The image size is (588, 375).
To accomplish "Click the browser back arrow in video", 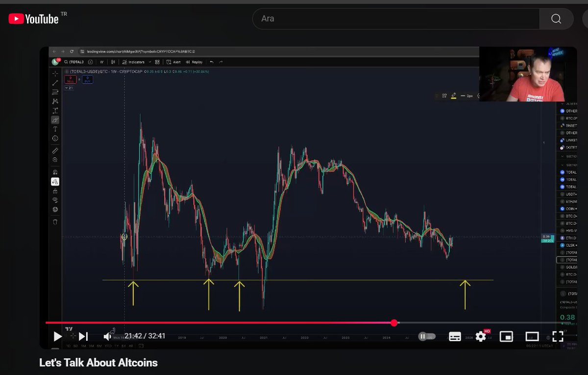I will (x=54, y=51).
